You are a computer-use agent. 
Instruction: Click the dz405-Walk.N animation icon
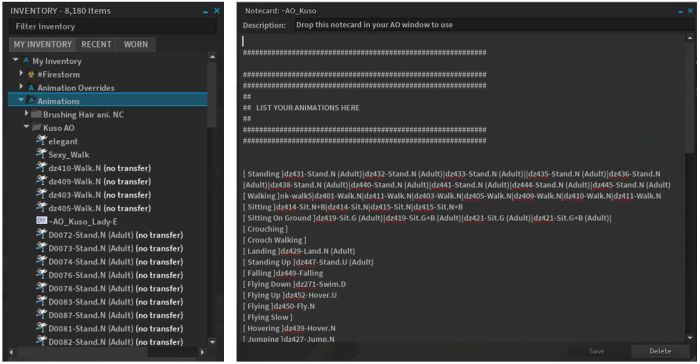(41, 208)
